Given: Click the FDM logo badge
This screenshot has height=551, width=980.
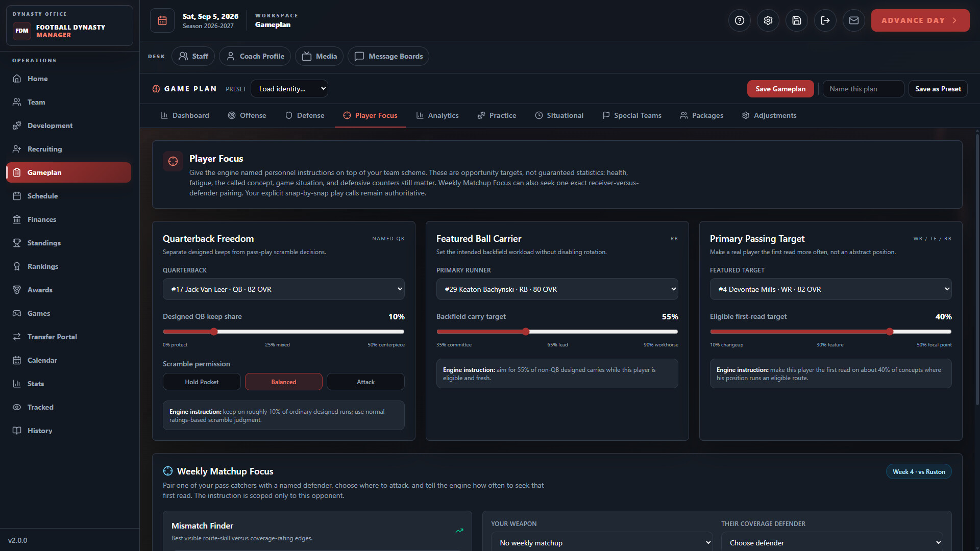Looking at the screenshot, I should pyautogui.click(x=22, y=31).
